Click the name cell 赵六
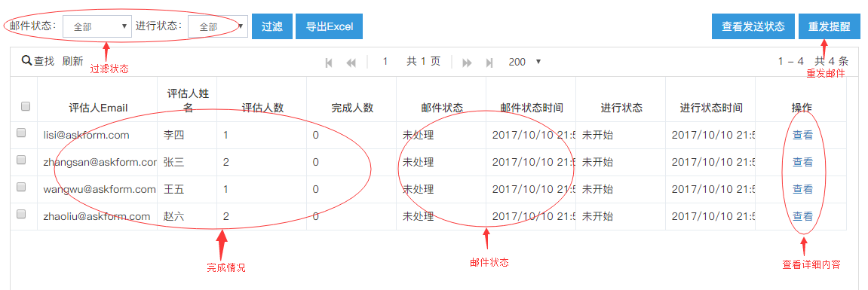 click(x=188, y=216)
